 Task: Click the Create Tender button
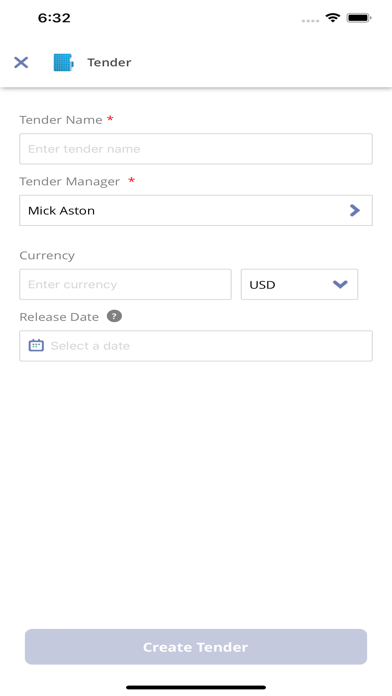196,647
